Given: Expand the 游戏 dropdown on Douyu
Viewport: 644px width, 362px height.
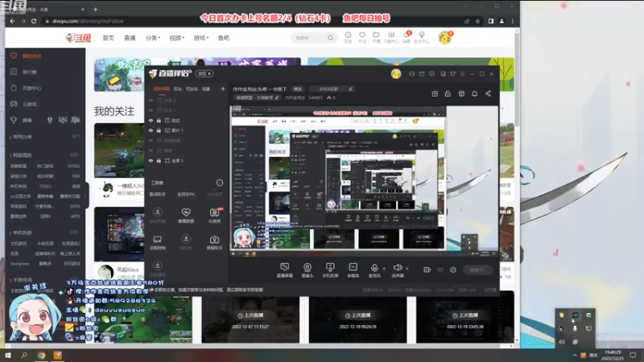Looking at the screenshot, I should 200,38.
